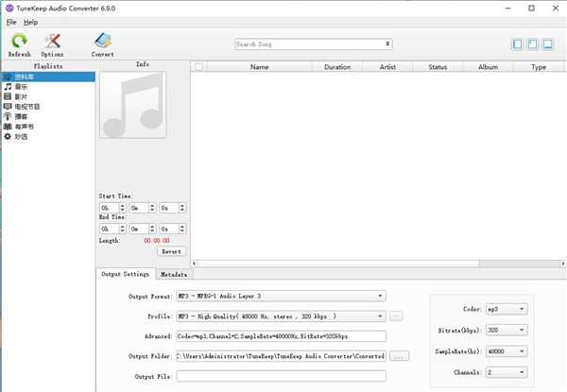Click the album art placeholder thumbnail

(x=133, y=105)
